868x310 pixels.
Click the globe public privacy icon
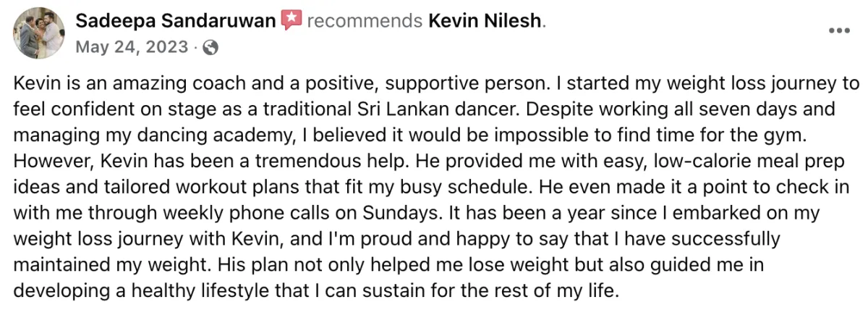click(210, 48)
